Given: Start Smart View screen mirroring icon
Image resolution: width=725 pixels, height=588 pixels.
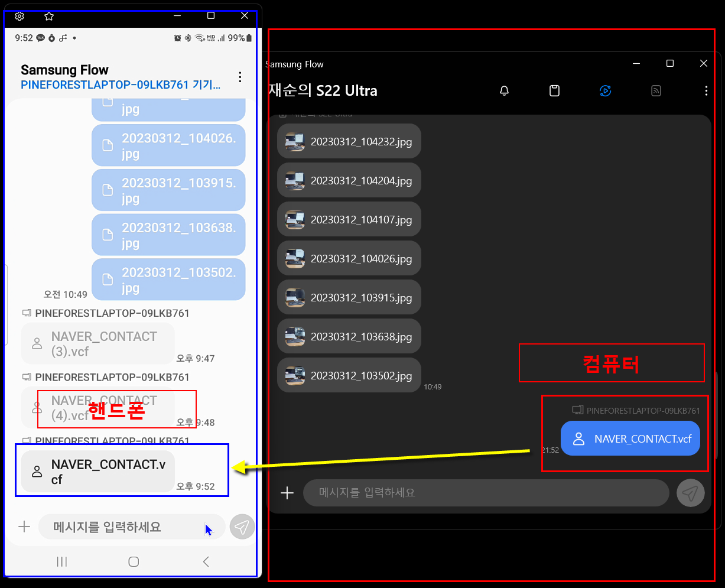Looking at the screenshot, I should [x=605, y=90].
